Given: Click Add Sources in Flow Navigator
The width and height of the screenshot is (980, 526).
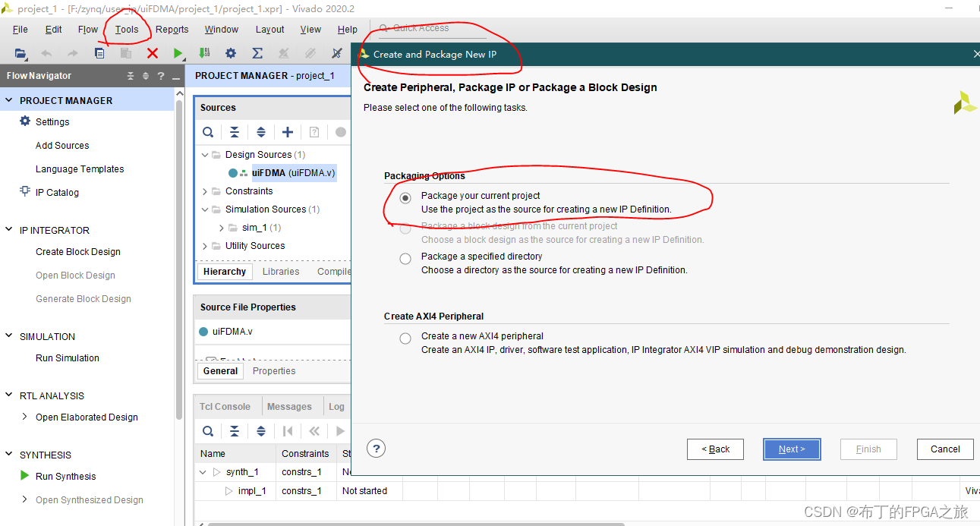Looking at the screenshot, I should click(62, 146).
